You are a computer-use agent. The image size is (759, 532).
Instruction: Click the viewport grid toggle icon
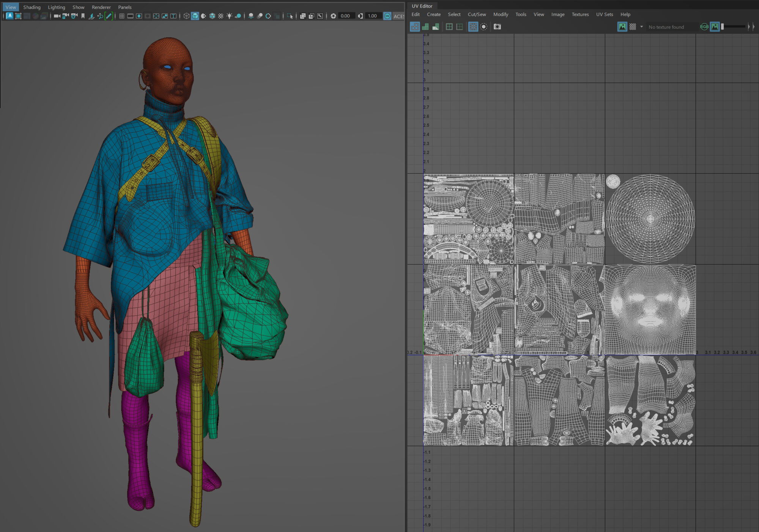(x=122, y=16)
